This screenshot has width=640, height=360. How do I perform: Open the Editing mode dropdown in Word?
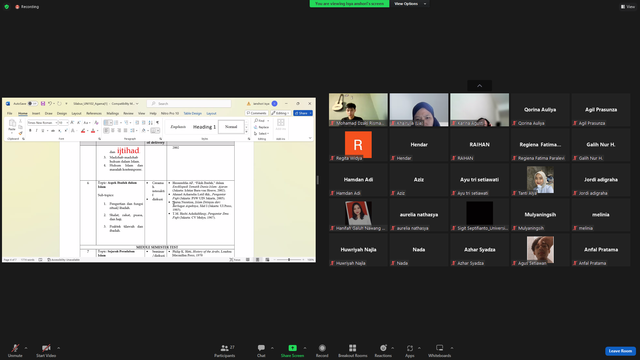tap(280, 113)
